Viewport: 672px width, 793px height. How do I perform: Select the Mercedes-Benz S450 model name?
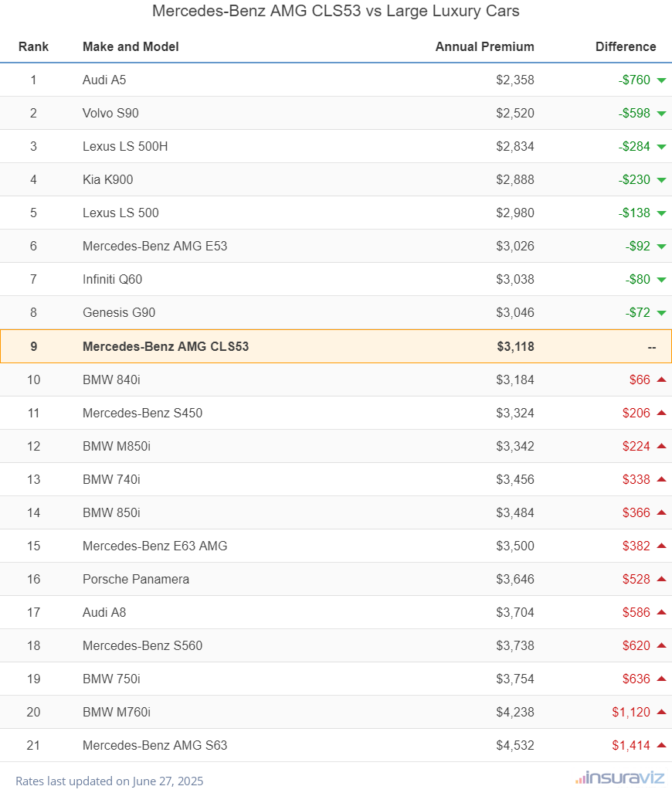pos(142,414)
